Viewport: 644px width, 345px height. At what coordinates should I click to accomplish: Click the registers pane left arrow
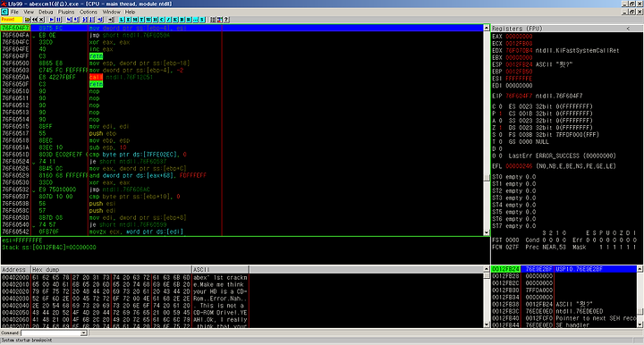pos(628,29)
